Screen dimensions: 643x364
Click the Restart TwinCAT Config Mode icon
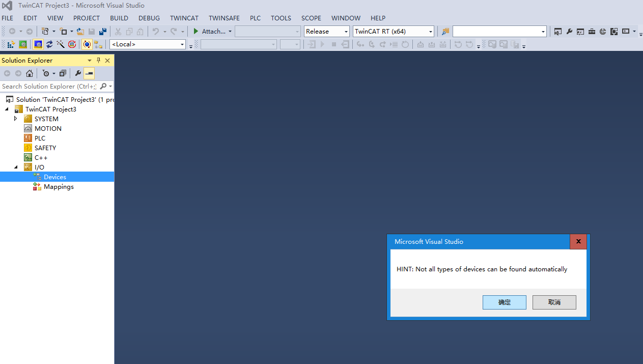(x=38, y=44)
